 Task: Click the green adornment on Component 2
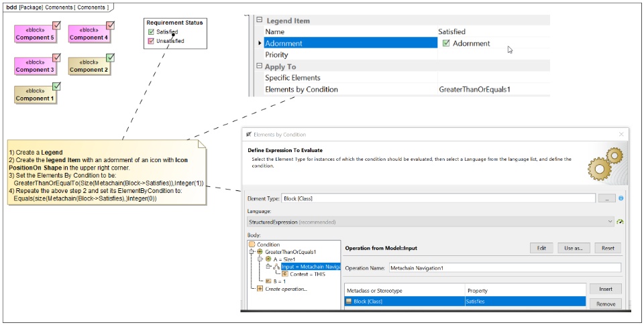click(x=110, y=58)
